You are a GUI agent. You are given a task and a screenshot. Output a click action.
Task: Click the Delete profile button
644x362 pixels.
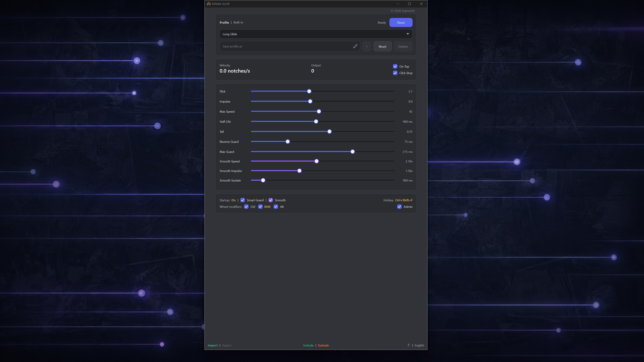(x=403, y=47)
